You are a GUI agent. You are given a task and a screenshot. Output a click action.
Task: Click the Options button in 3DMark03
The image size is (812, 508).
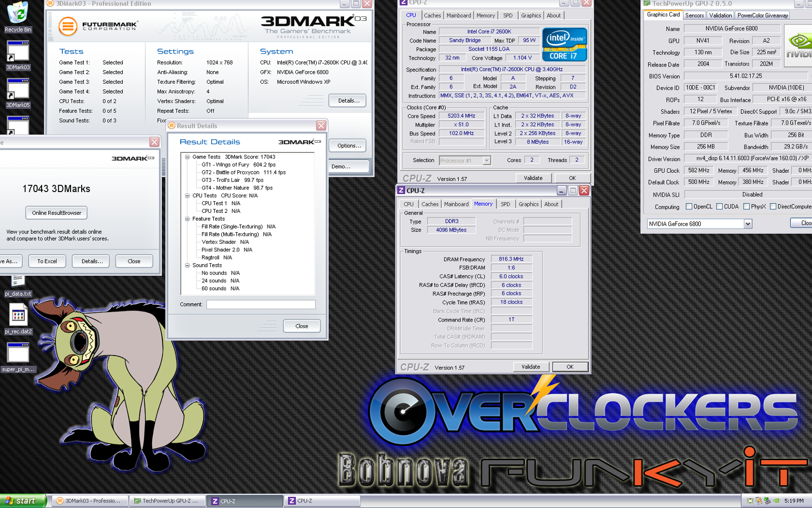(349, 146)
